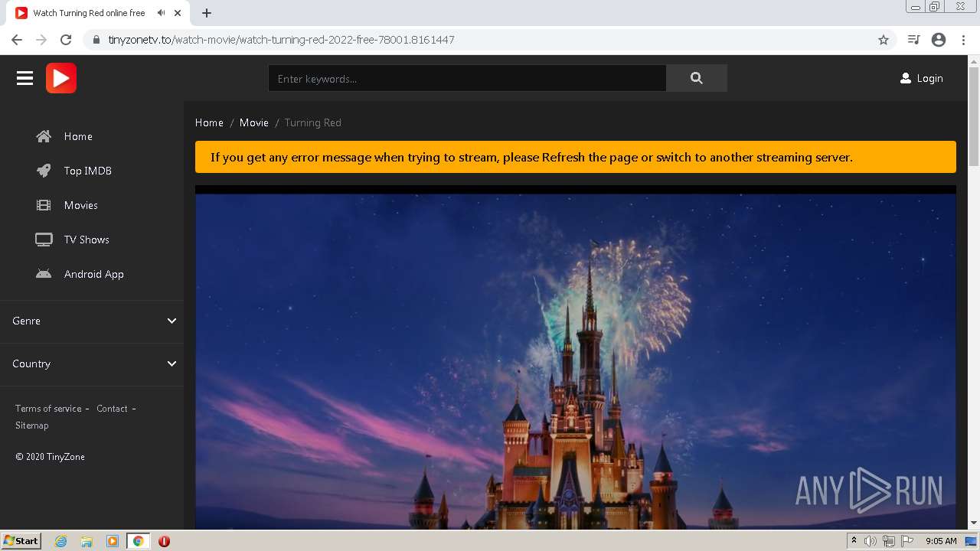Image resolution: width=980 pixels, height=551 pixels.
Task: Click the network icon in system tray
Action: (889, 541)
